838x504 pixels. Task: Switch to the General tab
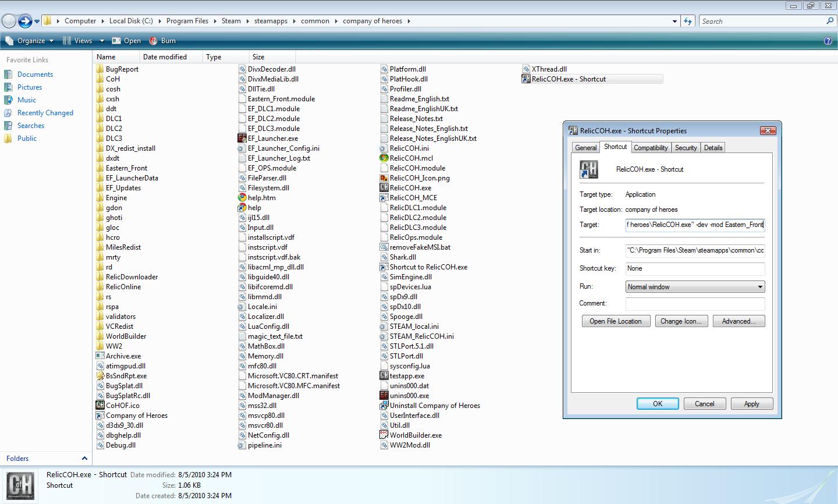tap(586, 148)
